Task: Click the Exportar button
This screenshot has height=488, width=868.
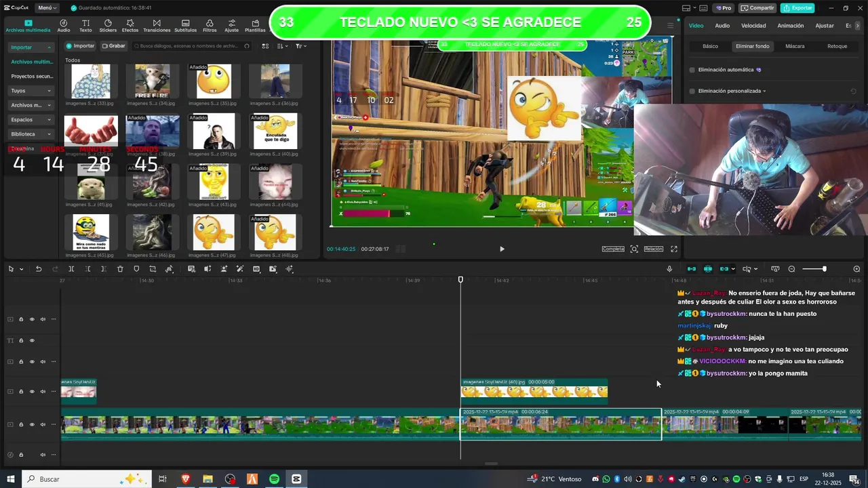Action: (797, 8)
